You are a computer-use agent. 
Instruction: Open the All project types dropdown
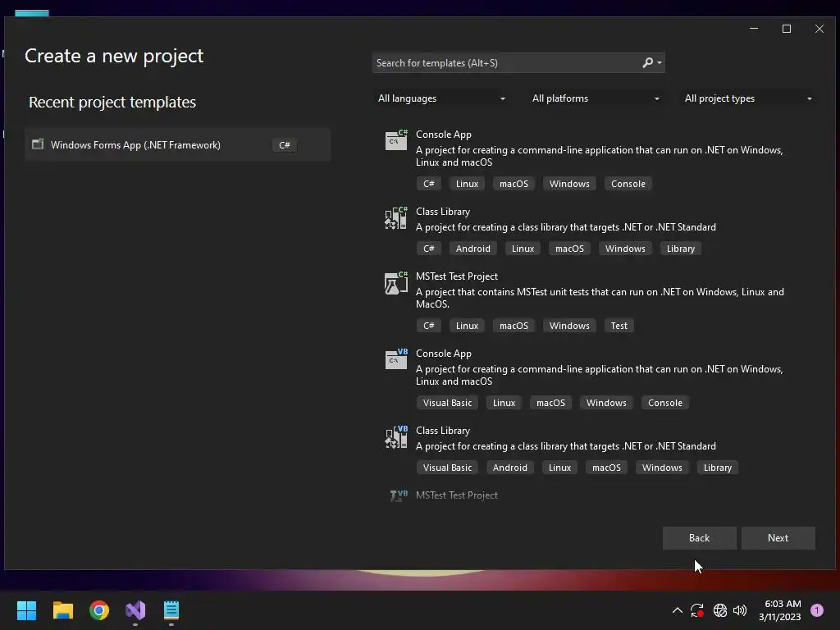pos(748,98)
